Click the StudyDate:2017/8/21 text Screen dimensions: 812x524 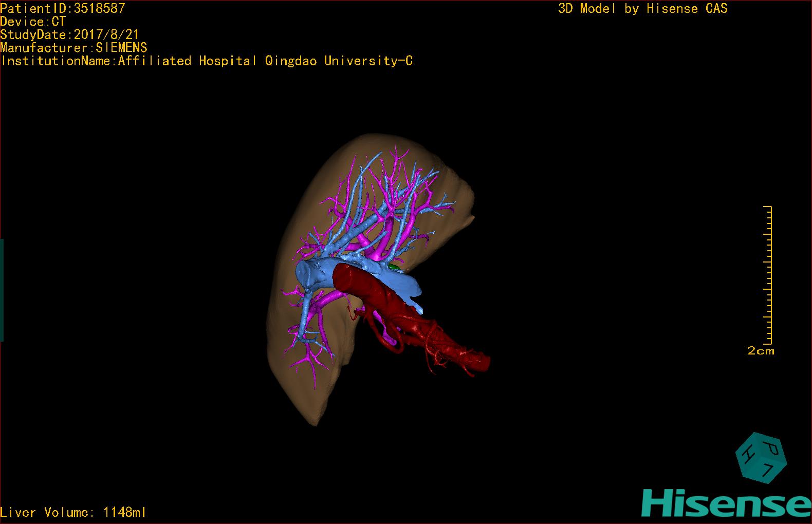tap(70, 34)
